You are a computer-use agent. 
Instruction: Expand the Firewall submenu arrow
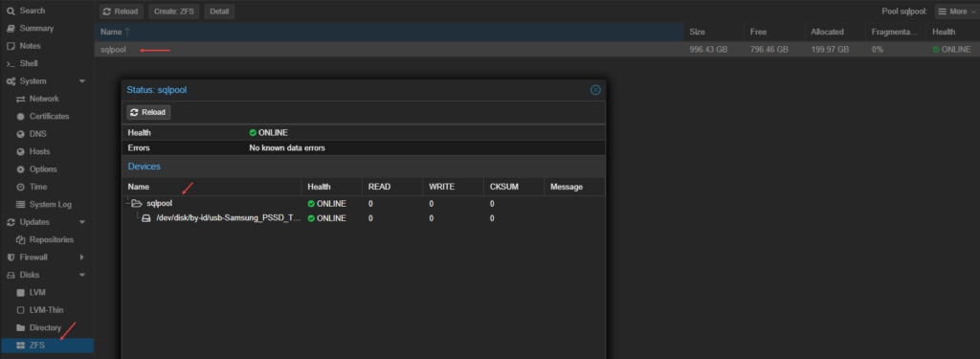pyautogui.click(x=82, y=258)
